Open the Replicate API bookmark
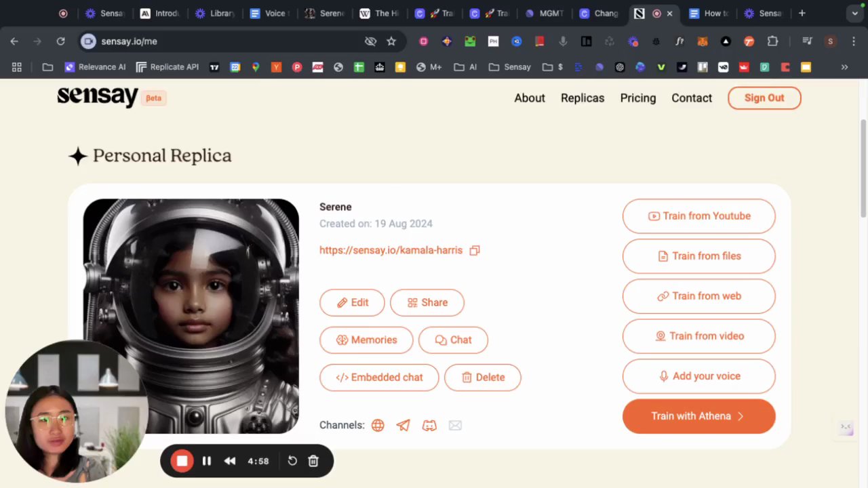This screenshot has height=488, width=868. click(167, 67)
